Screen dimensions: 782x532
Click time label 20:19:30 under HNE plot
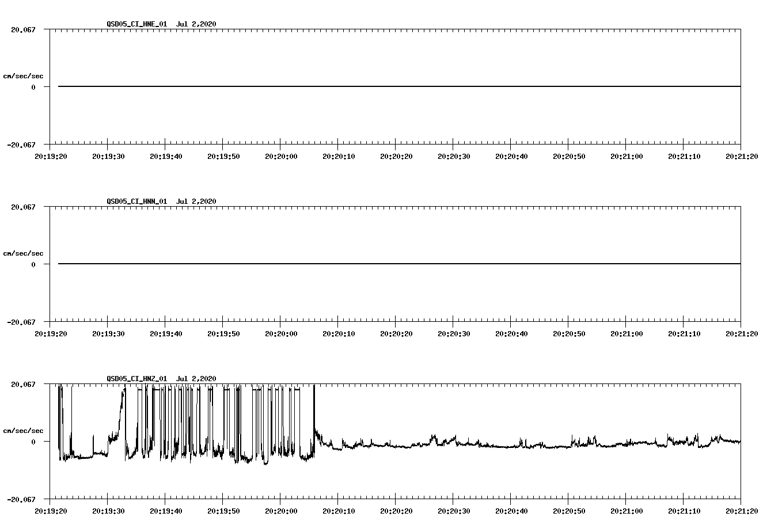[108, 157]
